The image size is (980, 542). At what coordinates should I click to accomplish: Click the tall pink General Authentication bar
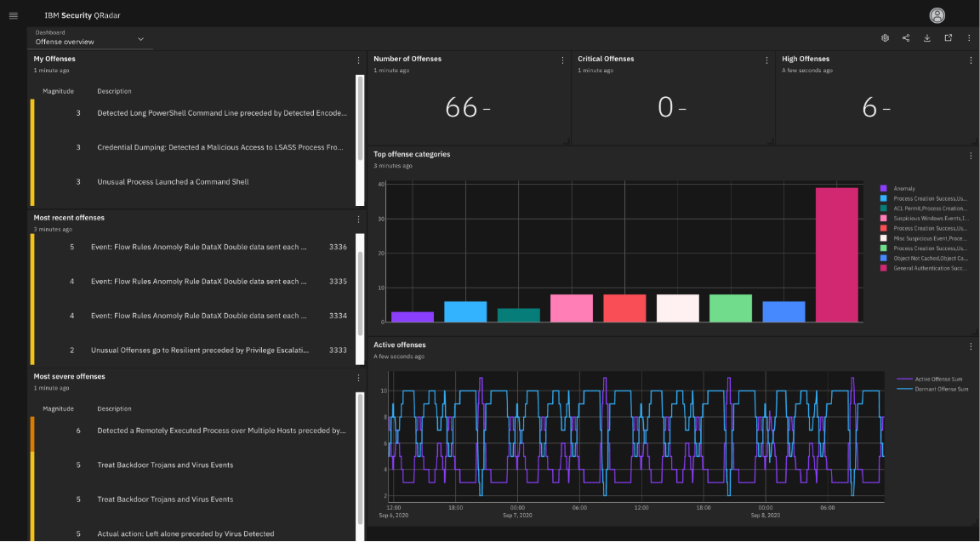[x=836, y=254]
